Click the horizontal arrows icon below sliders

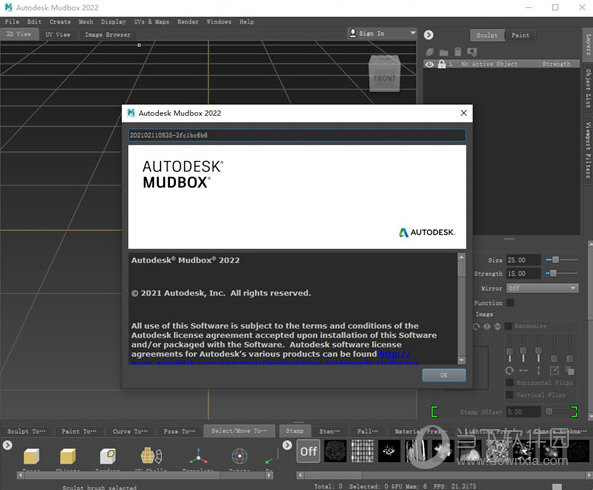pos(523,371)
